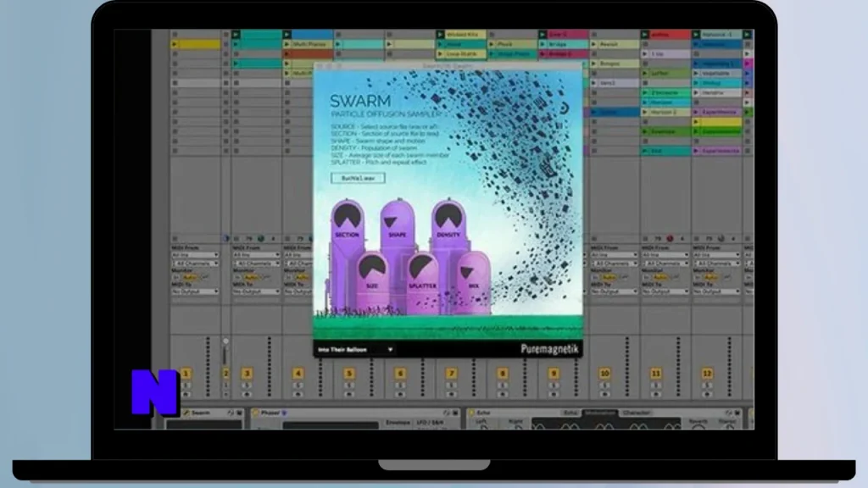Toggle track 6 activator button
The width and height of the screenshot is (868, 488).
(x=400, y=374)
